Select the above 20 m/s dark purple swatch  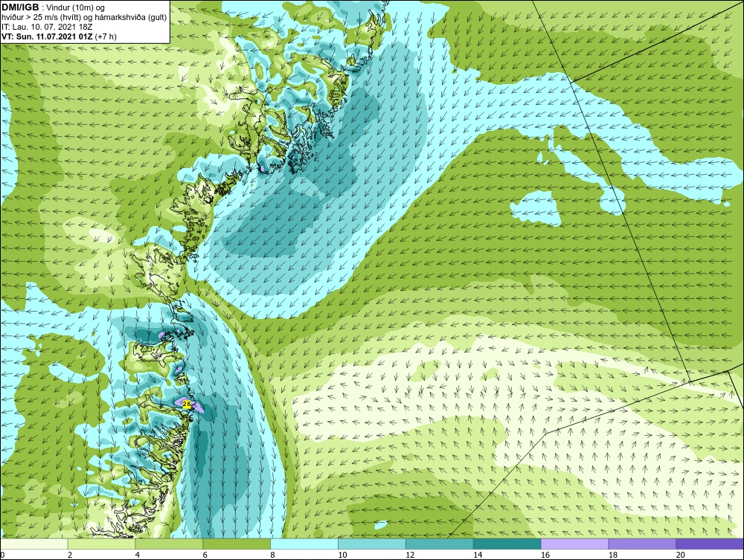pos(709,544)
